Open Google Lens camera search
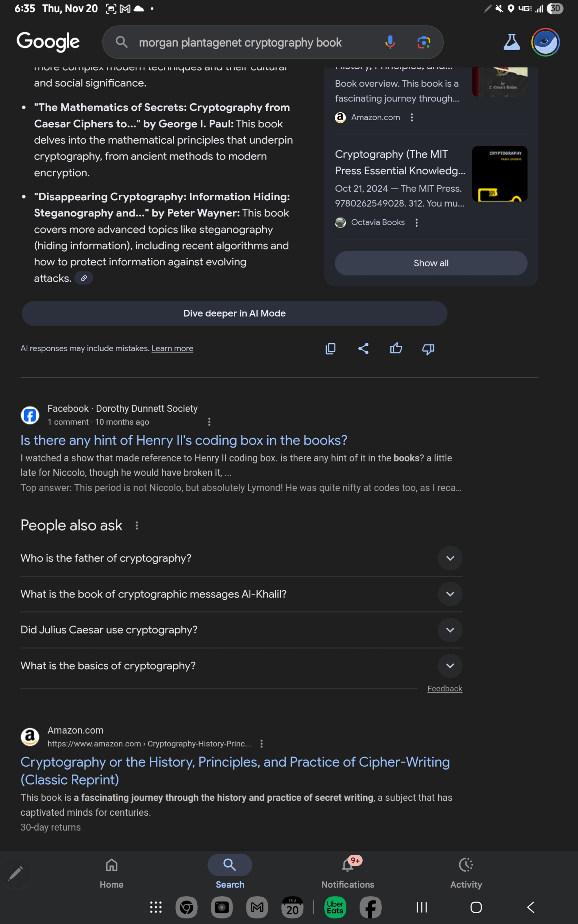Screen dimensions: 578x924 click(x=424, y=42)
